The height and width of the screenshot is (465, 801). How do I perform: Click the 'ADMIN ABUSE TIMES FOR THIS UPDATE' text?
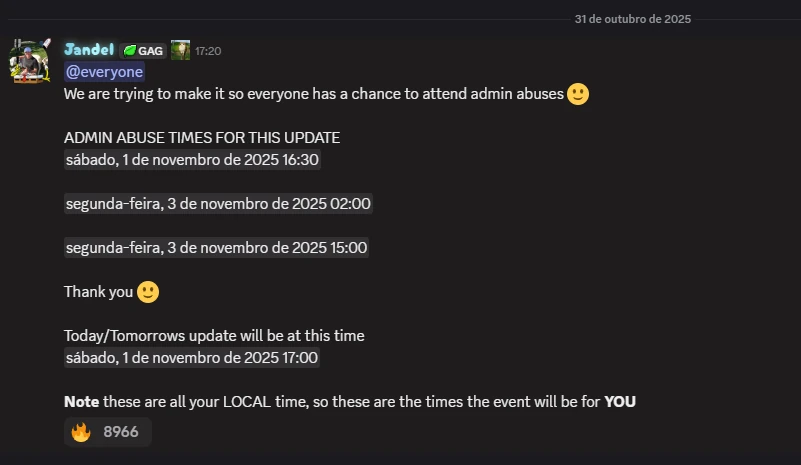pyautogui.click(x=202, y=138)
